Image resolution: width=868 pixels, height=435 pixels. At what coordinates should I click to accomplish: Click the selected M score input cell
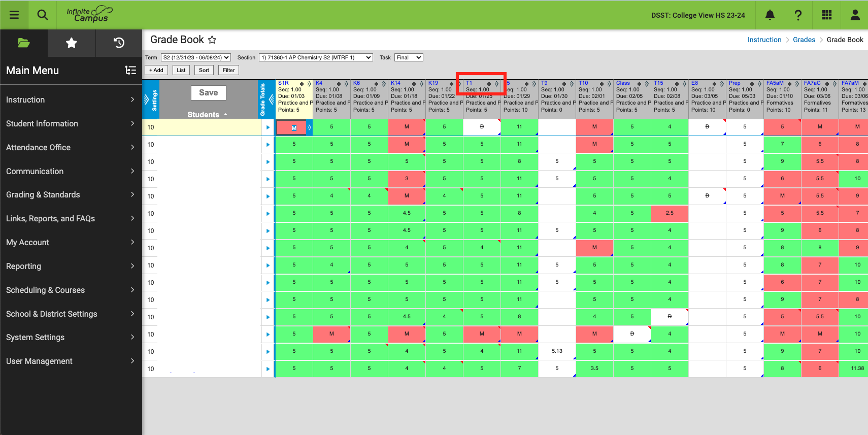point(291,127)
